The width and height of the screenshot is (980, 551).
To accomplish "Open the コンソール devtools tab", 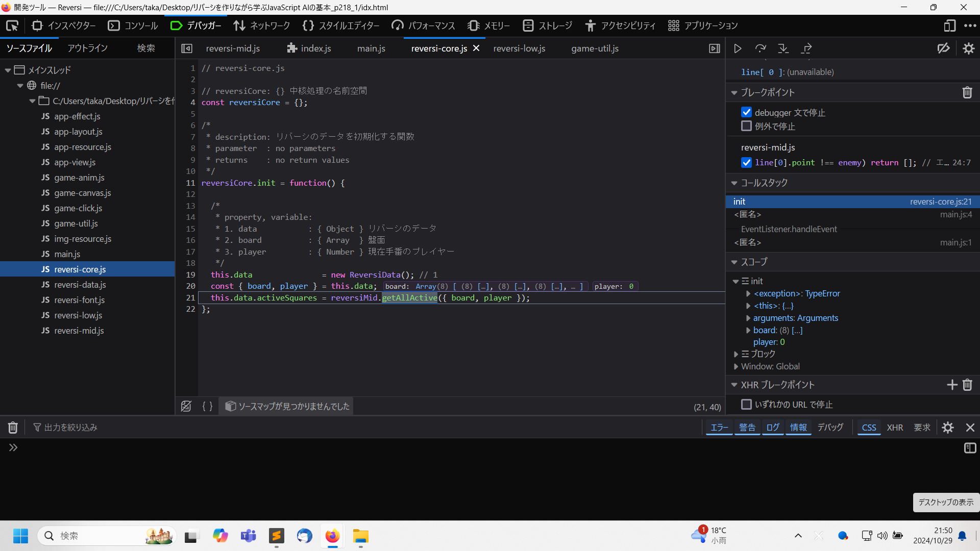I will (133, 26).
